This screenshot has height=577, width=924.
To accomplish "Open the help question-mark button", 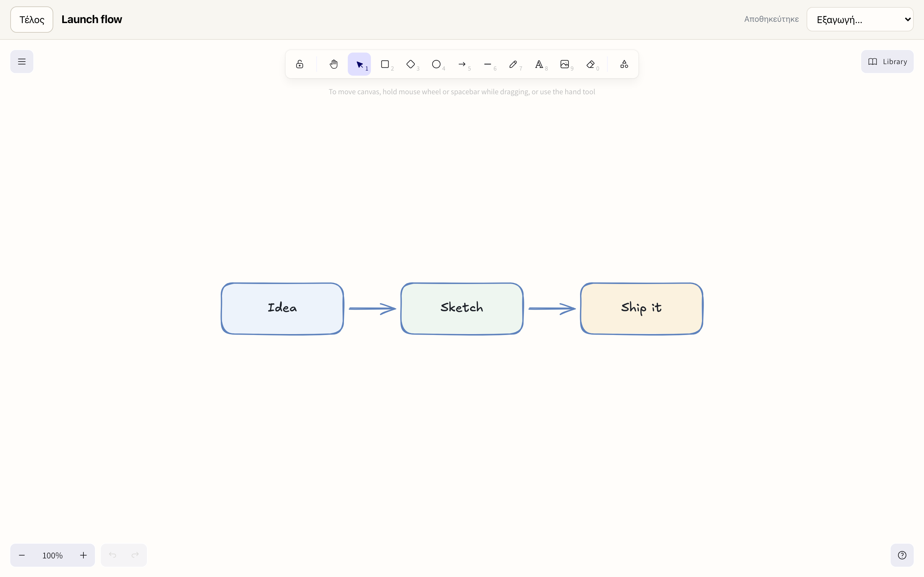I will click(902, 555).
